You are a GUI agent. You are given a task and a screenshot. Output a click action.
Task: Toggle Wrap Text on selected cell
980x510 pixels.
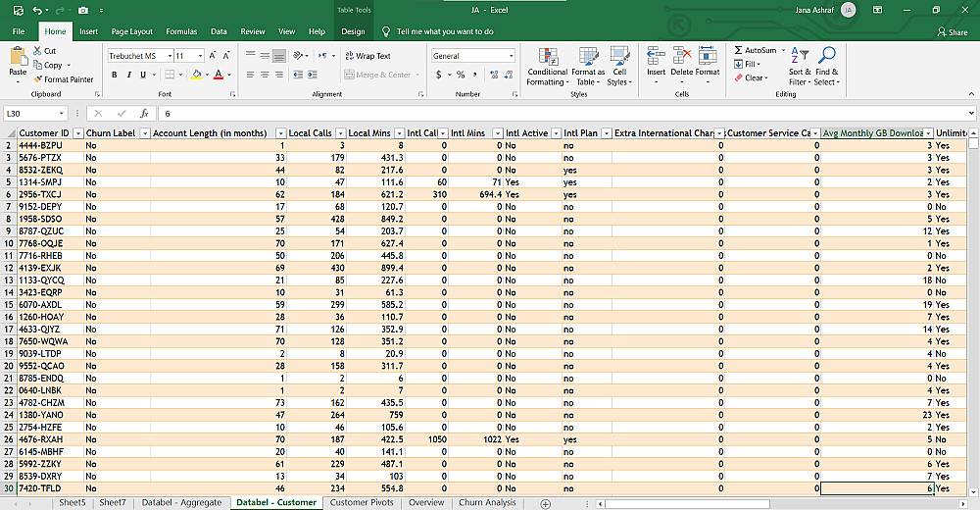pos(367,56)
